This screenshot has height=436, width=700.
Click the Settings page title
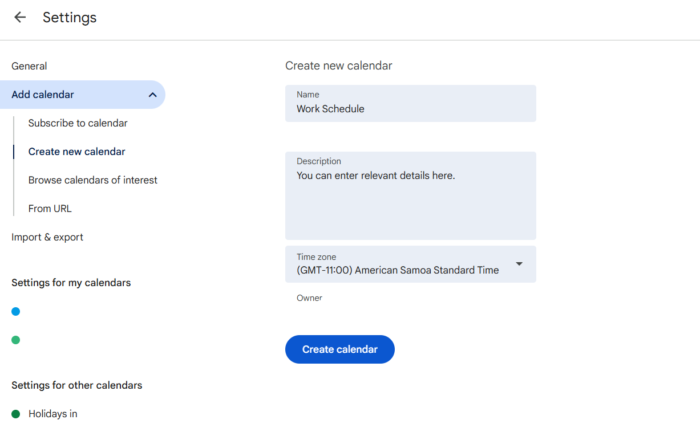(x=69, y=18)
